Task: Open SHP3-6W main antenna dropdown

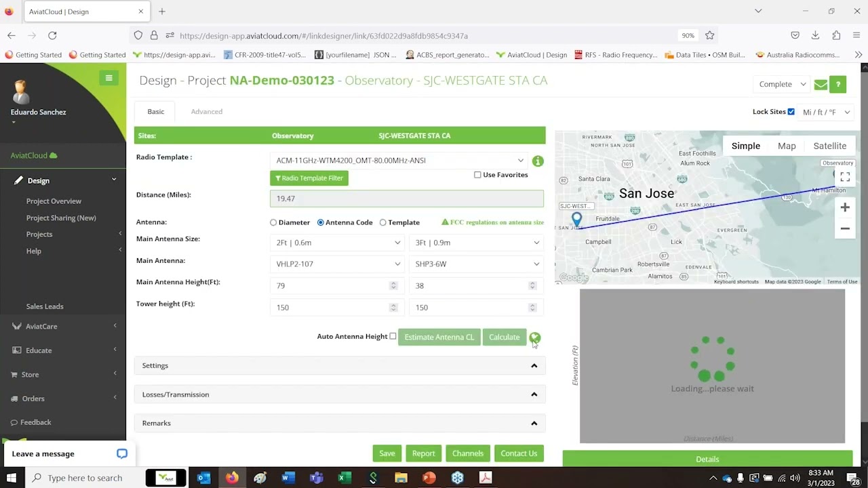Action: 477,264
